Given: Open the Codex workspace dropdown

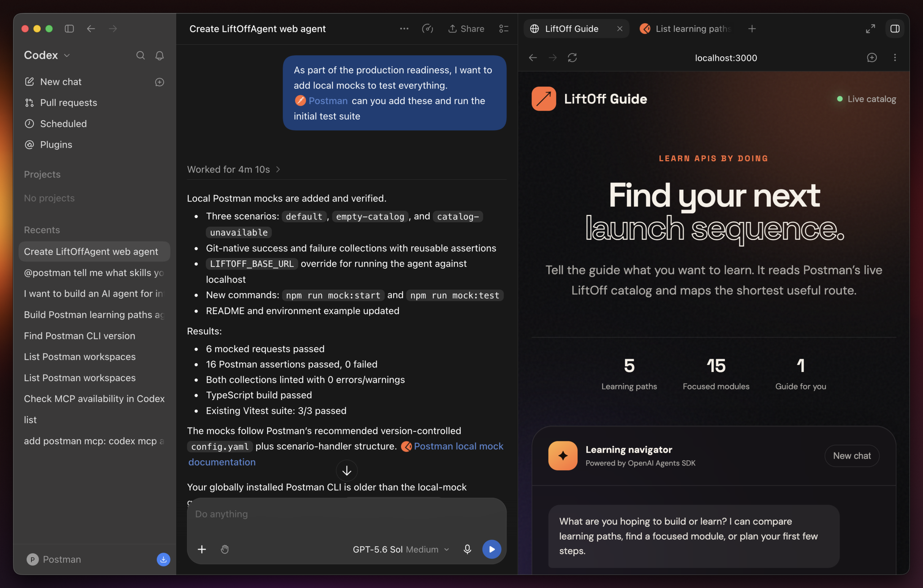Looking at the screenshot, I should coord(47,55).
